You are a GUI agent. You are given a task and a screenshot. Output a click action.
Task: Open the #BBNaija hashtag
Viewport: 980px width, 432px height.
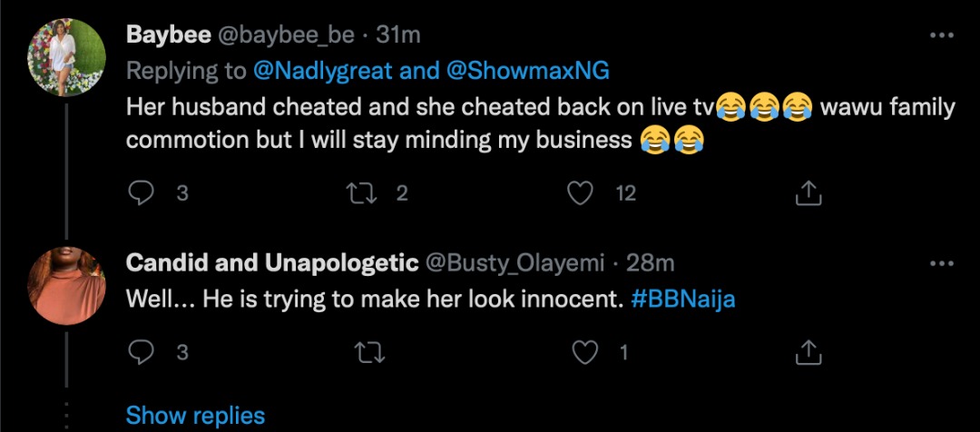click(x=682, y=300)
